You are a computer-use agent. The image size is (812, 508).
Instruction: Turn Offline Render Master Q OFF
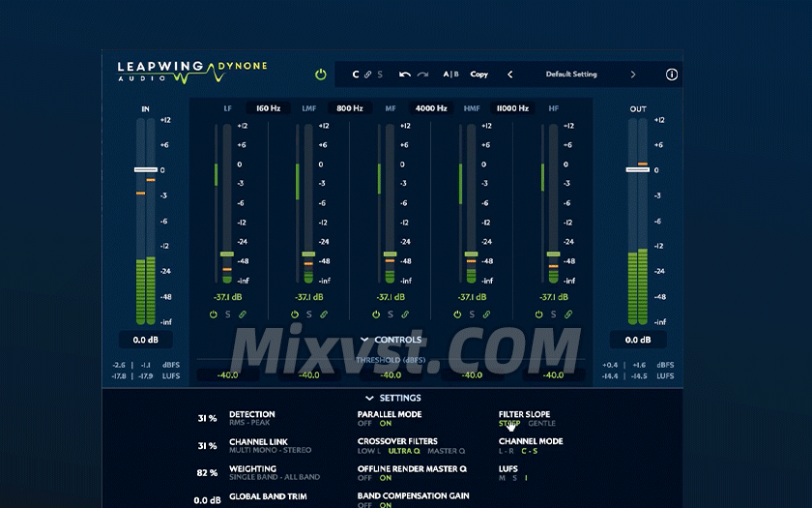(364, 478)
